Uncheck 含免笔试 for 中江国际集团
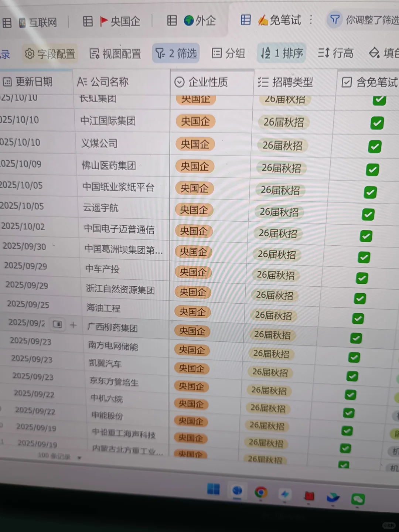 coord(377,123)
